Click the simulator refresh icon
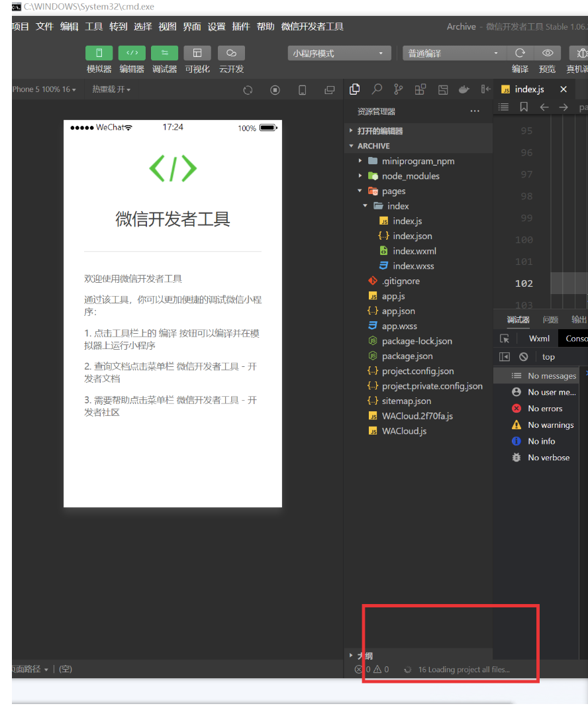 (248, 90)
